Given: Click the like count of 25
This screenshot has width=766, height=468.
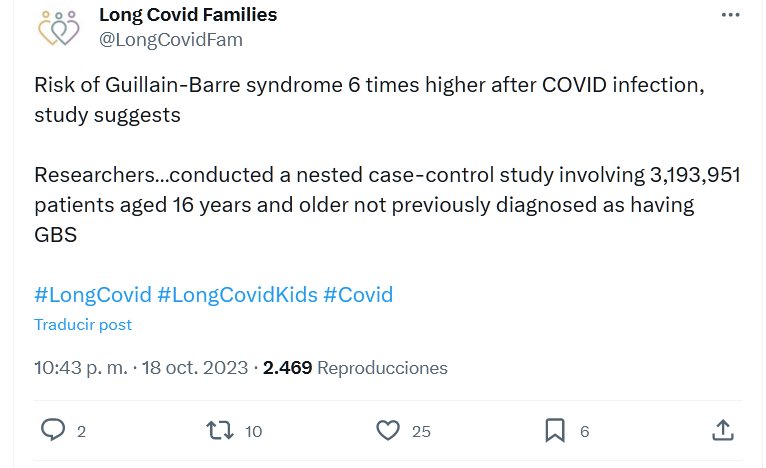Looking at the screenshot, I should point(421,431).
